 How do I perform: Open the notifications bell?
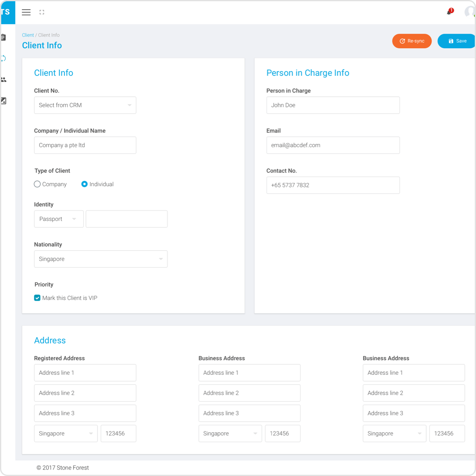(x=449, y=12)
